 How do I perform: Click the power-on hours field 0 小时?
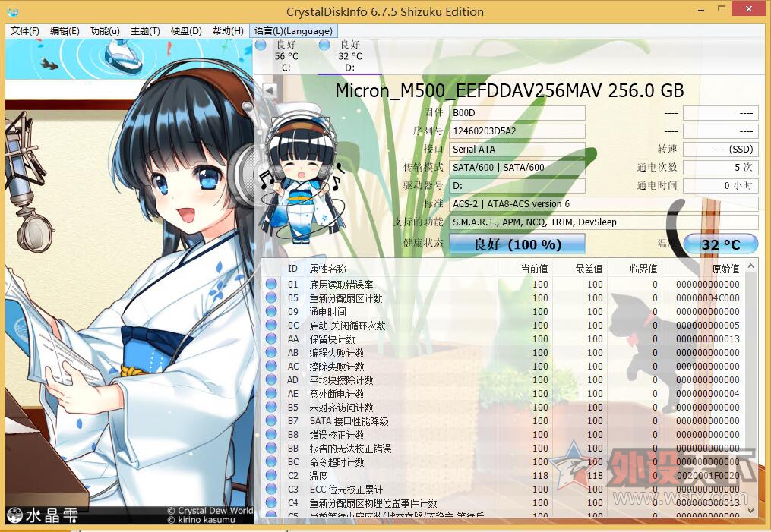click(720, 186)
